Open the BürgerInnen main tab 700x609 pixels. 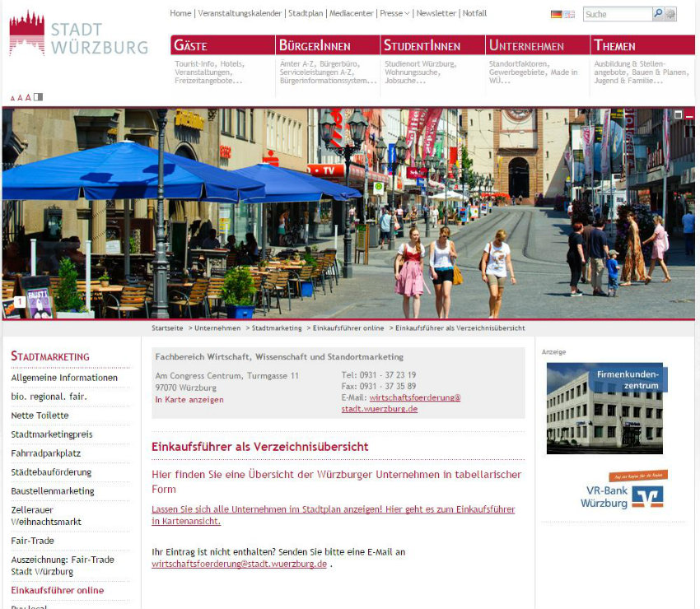(x=328, y=45)
